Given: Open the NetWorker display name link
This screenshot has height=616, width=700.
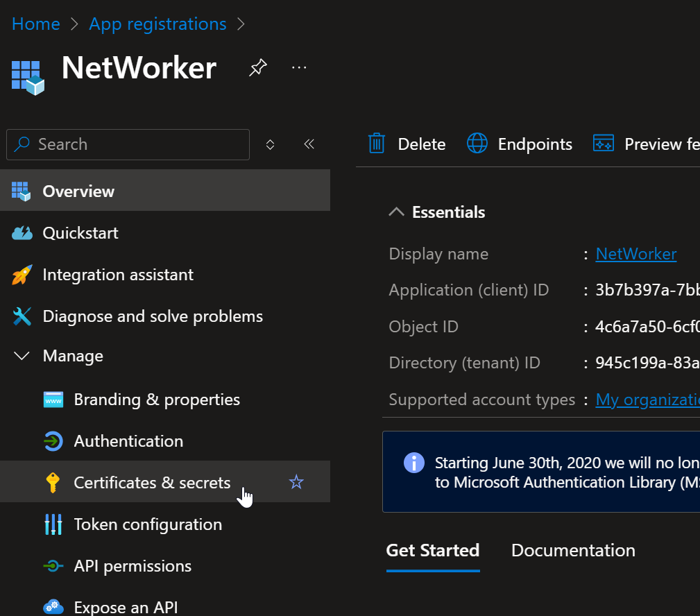Looking at the screenshot, I should pyautogui.click(x=635, y=253).
